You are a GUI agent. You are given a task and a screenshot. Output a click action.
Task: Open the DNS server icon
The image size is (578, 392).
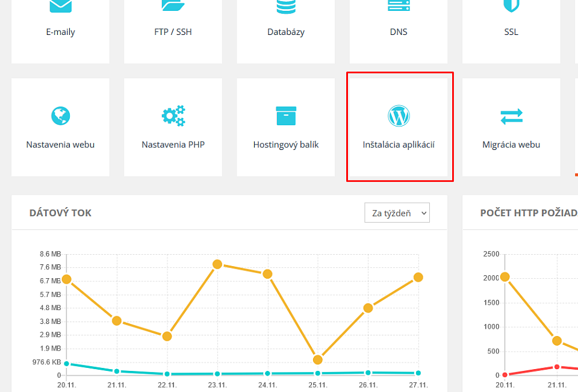(x=399, y=5)
